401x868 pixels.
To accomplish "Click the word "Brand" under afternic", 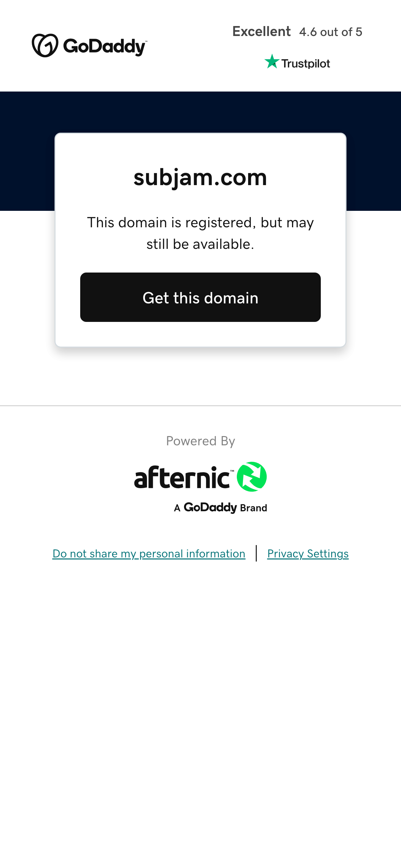I will tap(253, 508).
